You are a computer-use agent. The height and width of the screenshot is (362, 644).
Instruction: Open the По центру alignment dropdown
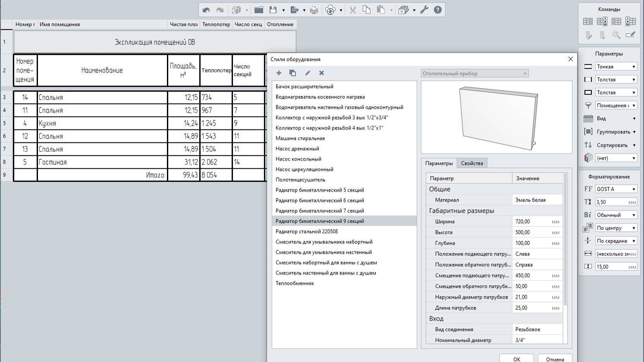[x=616, y=228]
